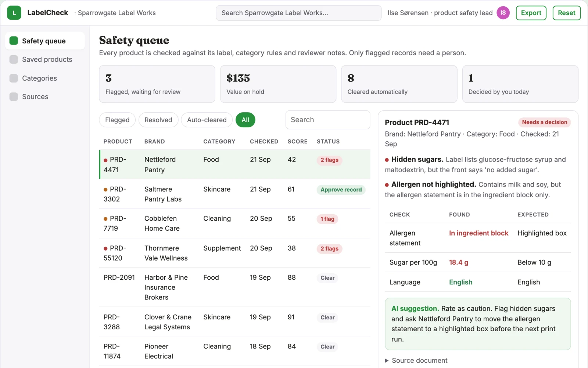Open the Cobblefen Home Care record
This screenshot has width=588, height=368.
point(234,223)
